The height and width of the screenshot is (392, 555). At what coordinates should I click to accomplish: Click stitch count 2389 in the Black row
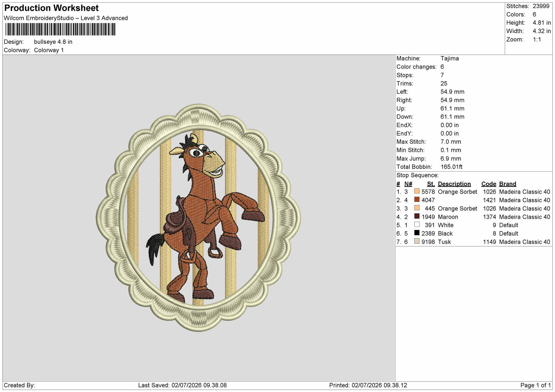pyautogui.click(x=428, y=233)
